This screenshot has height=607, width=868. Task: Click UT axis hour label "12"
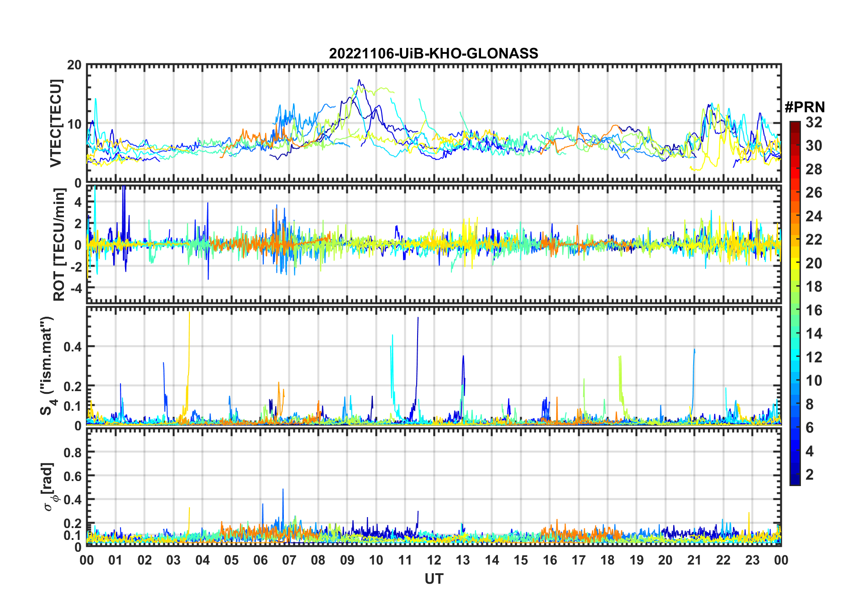[x=434, y=560]
